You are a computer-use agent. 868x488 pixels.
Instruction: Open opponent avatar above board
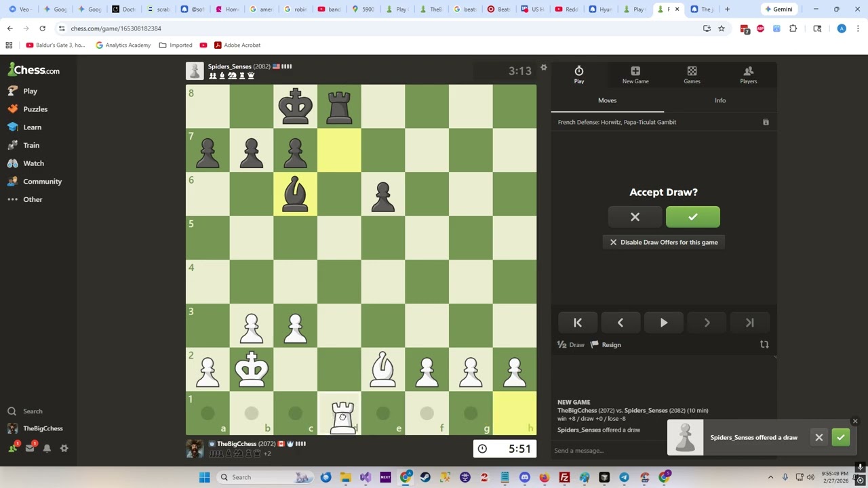(x=195, y=70)
